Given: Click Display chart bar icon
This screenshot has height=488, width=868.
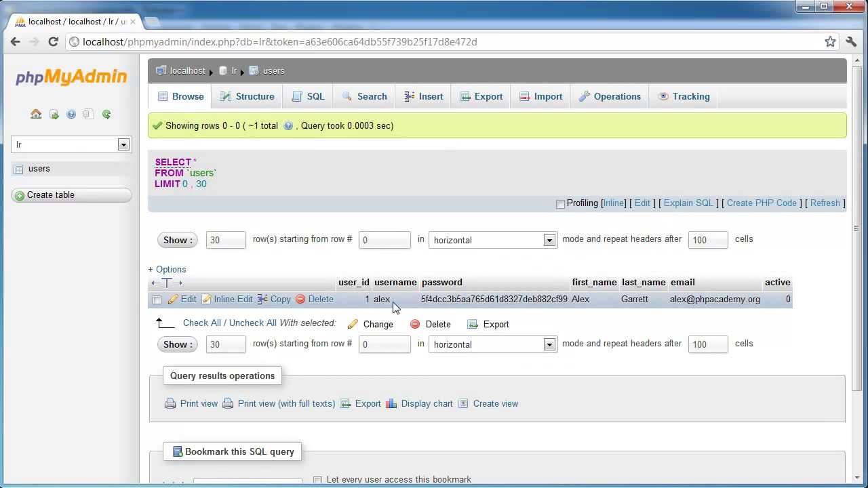Looking at the screenshot, I should pyautogui.click(x=391, y=403).
